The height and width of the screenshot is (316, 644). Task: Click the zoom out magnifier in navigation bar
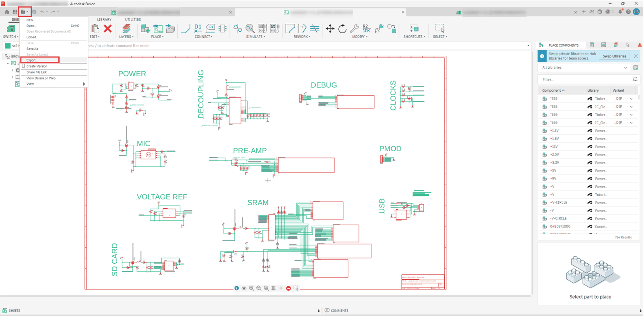(x=259, y=288)
